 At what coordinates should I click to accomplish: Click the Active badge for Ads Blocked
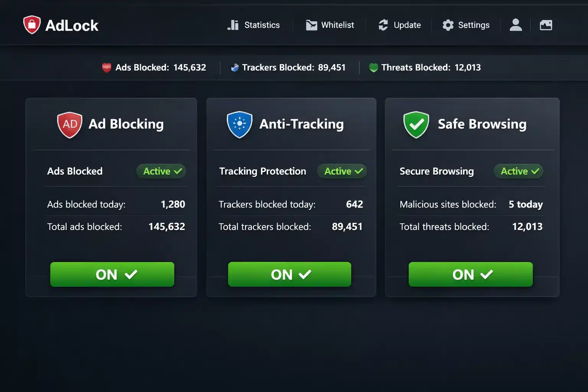tap(161, 171)
